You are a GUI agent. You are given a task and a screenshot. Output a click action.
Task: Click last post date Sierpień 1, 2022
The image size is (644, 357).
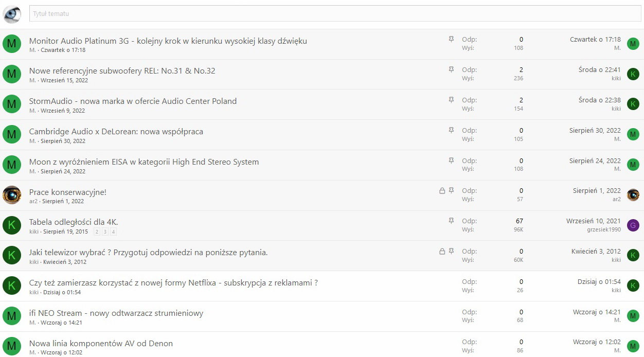point(597,190)
